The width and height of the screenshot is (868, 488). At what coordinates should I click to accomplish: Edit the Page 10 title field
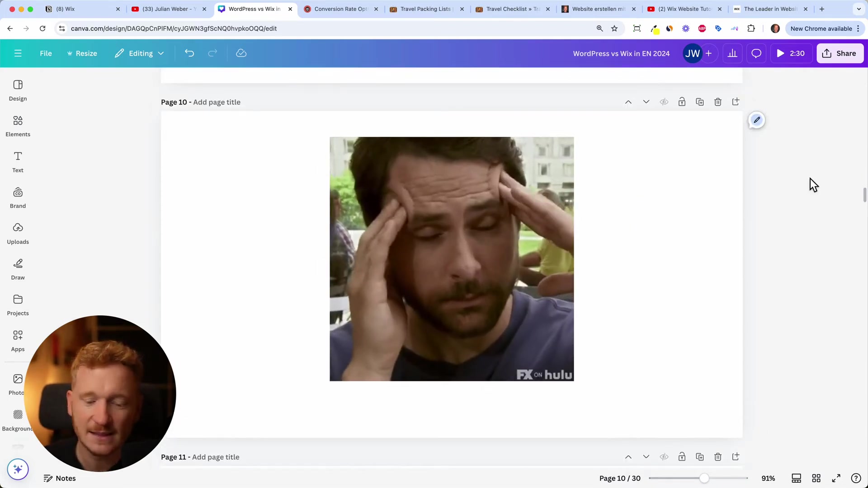[x=217, y=102]
